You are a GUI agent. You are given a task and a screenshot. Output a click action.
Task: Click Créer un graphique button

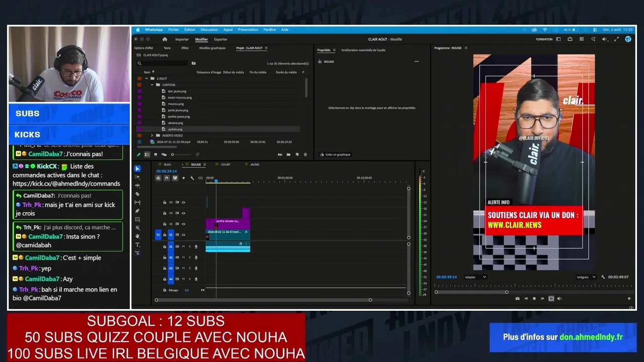[335, 154]
